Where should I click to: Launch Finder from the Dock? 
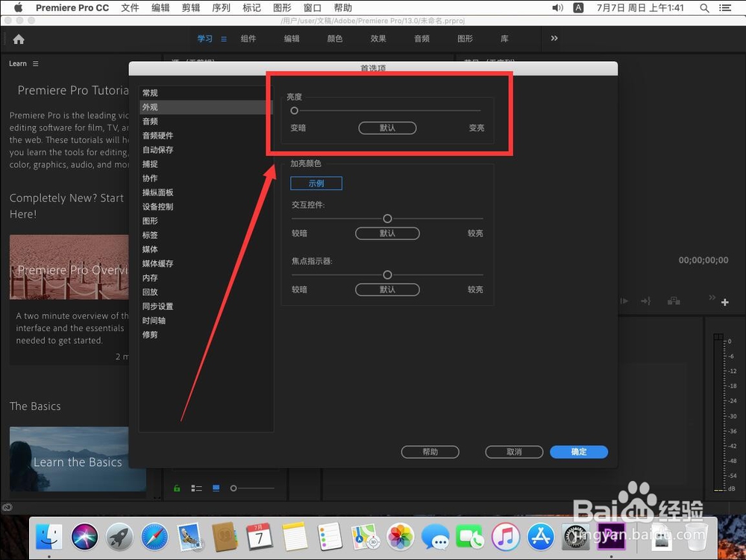pos(49,537)
